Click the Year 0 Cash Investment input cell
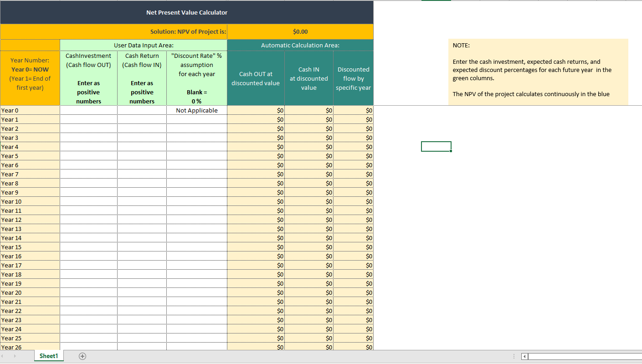This screenshot has width=642, height=364. [x=88, y=110]
